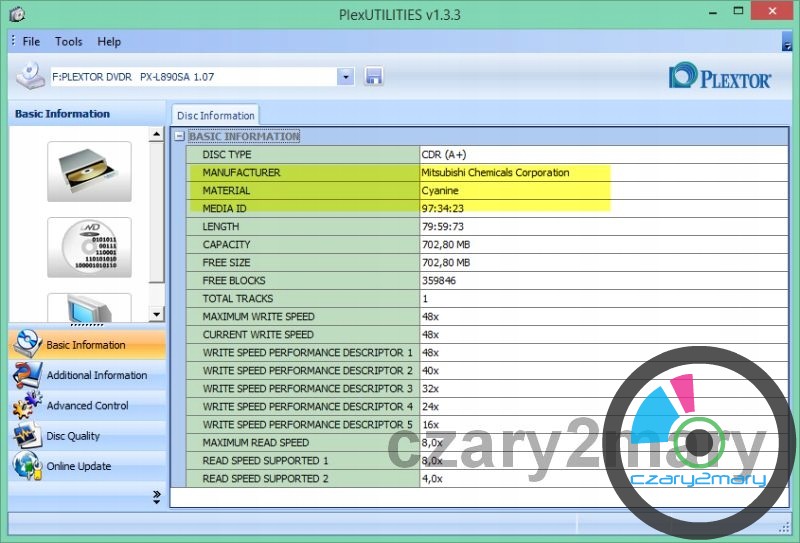Open the Tools menu

tap(69, 42)
